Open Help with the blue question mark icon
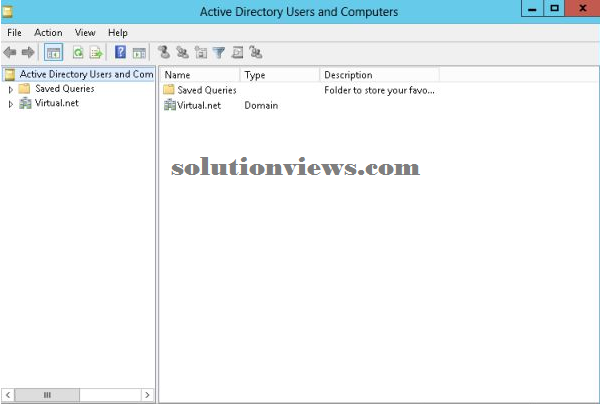Screen dimensions: 600x404 (x=121, y=52)
